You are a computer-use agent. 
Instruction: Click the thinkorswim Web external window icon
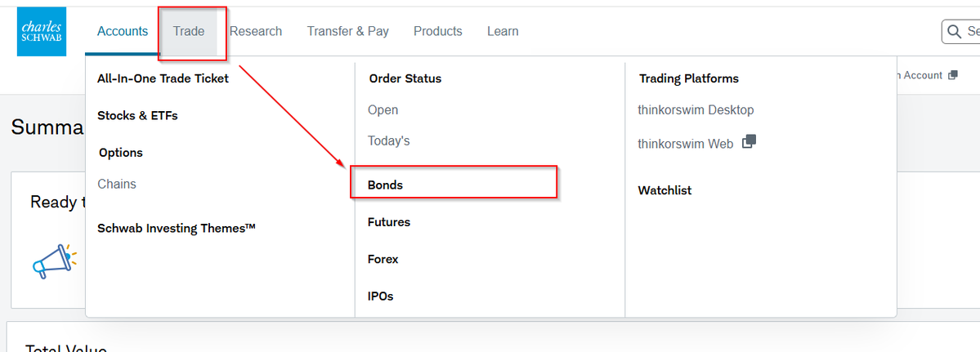click(x=749, y=141)
